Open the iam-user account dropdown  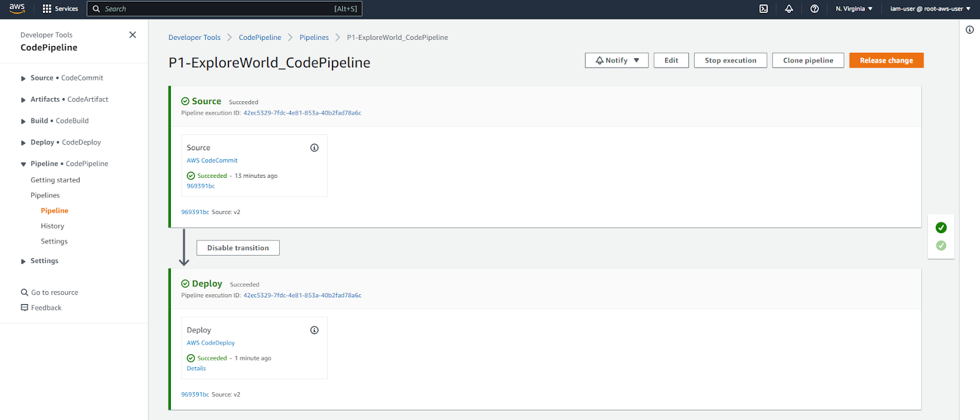(930, 9)
